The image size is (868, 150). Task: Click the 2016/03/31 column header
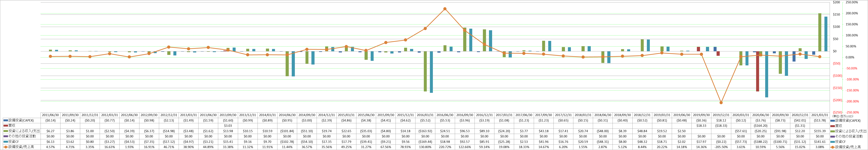pos(425,115)
